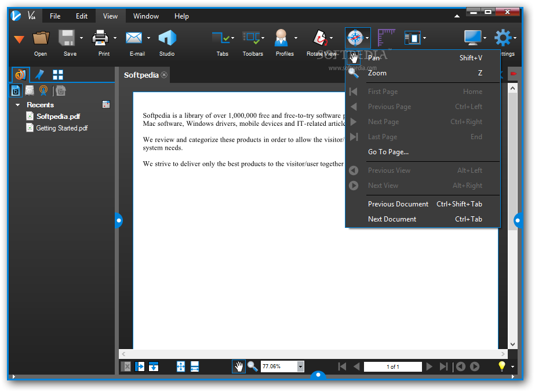This screenshot has height=392, width=535.
Task: Click the split horizontal view icon
Action: coord(154,366)
